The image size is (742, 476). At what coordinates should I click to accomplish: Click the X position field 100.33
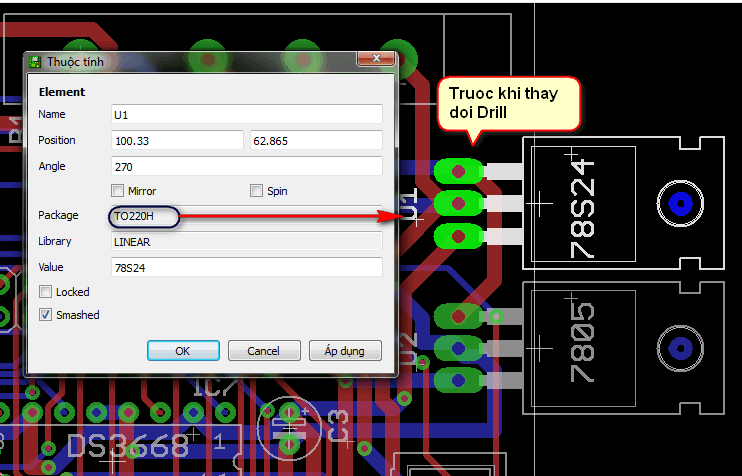177,141
